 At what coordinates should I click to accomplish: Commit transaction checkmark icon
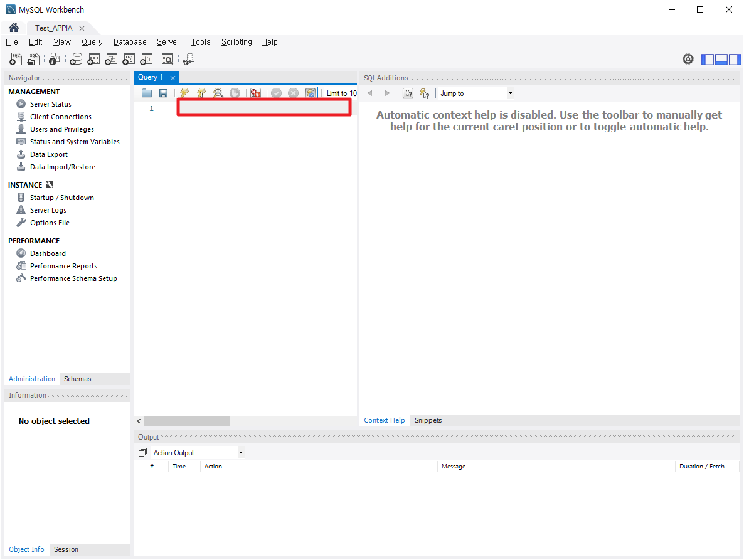coord(276,93)
